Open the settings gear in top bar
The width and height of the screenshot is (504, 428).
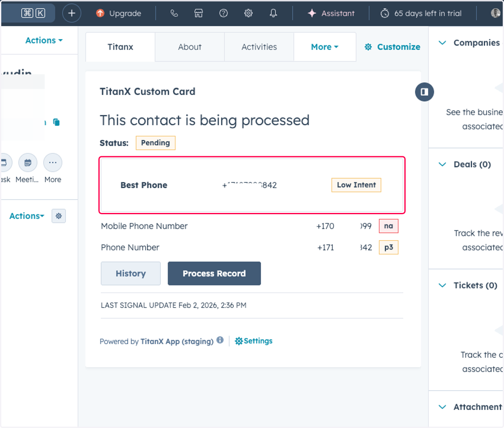pos(248,13)
